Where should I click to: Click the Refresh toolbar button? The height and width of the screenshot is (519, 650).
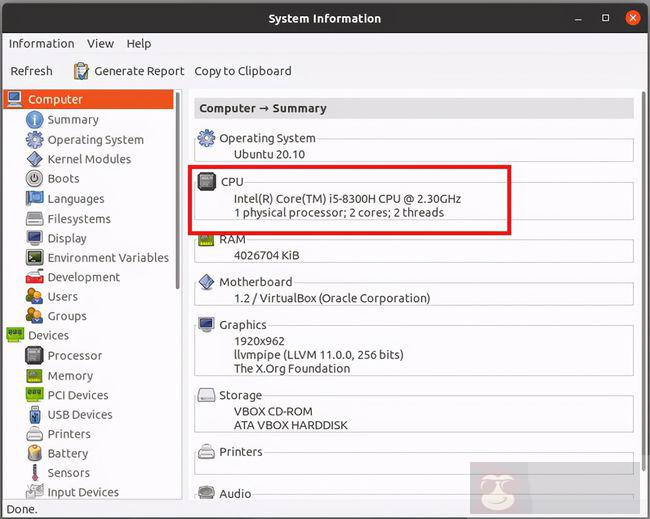tap(32, 71)
